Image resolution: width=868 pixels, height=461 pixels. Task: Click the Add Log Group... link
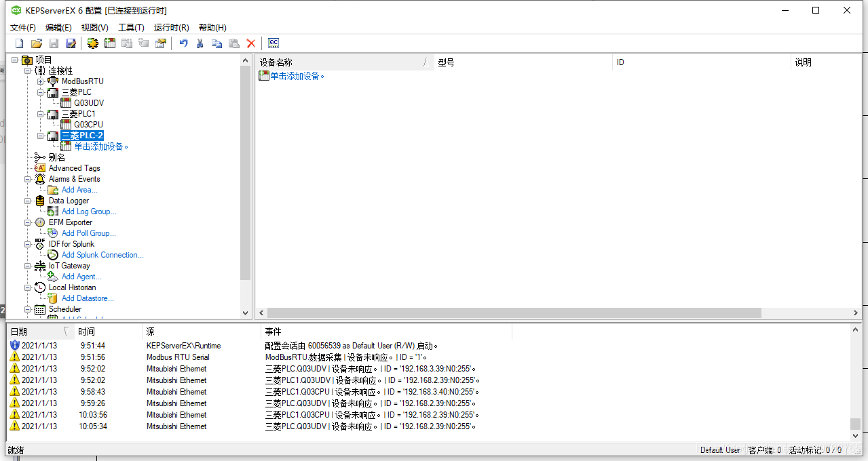pos(89,212)
